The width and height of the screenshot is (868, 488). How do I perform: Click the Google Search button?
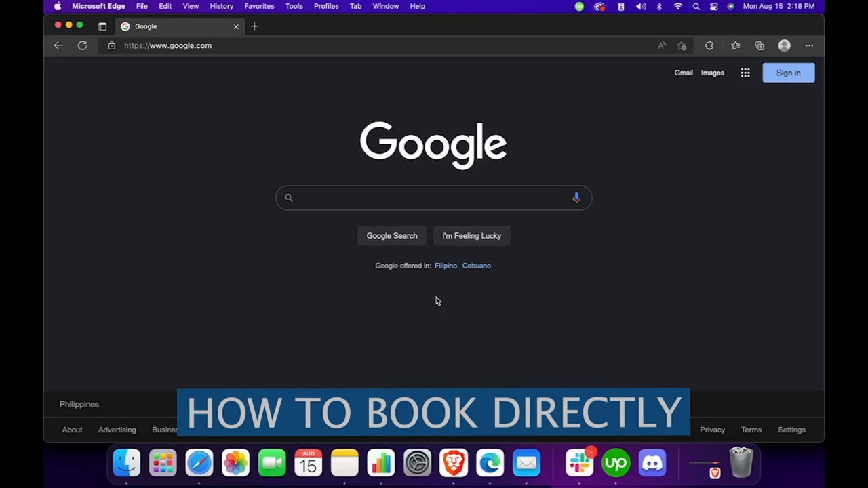[392, 236]
